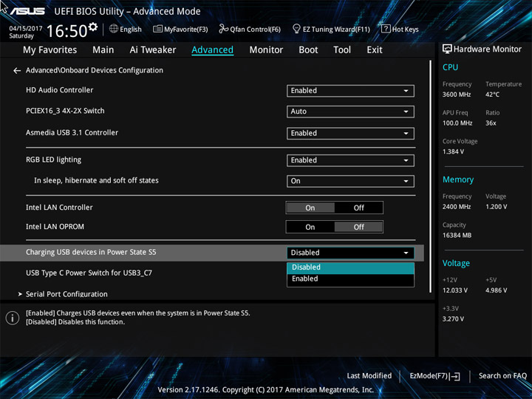Screen dimensions: 532x399
Task: Open MyFavorite(F3)
Action: [x=180, y=29]
